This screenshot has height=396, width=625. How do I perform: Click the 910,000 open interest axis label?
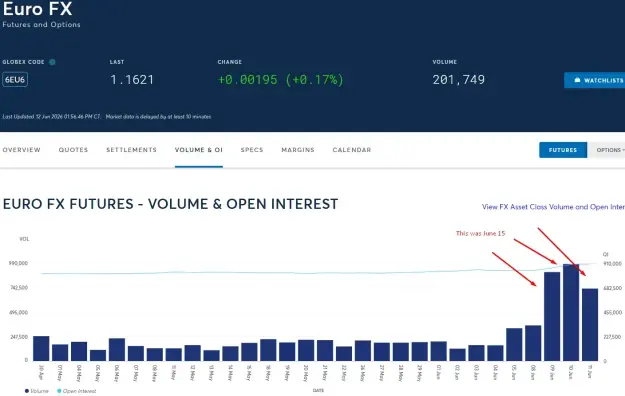613,264
